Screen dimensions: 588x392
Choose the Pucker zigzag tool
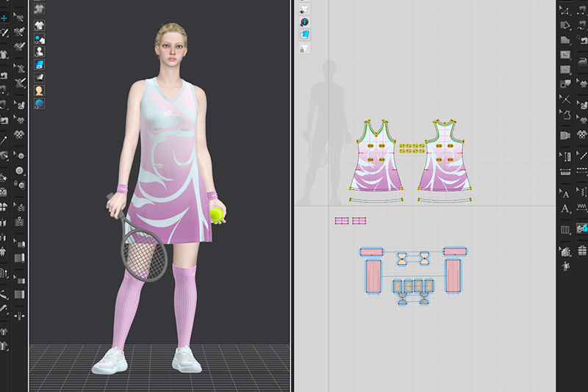(x=582, y=207)
